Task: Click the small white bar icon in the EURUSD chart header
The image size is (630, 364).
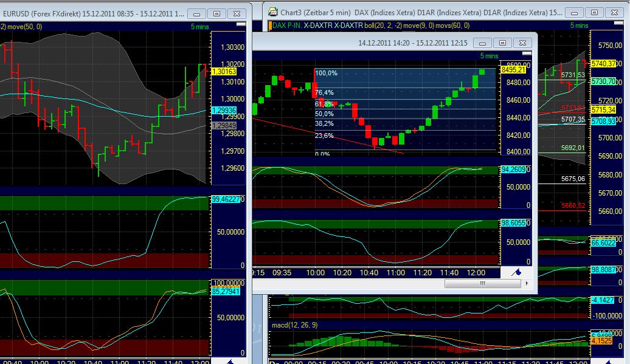Action: pyautogui.click(x=241, y=24)
